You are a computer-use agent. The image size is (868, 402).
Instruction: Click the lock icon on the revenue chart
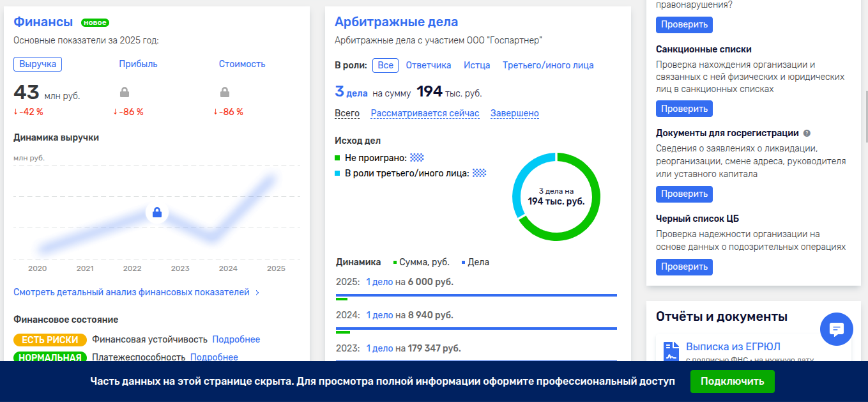158,212
